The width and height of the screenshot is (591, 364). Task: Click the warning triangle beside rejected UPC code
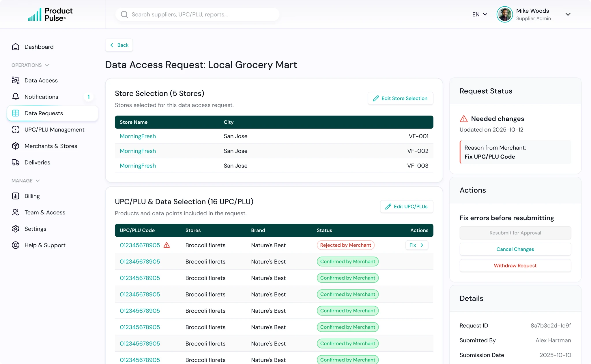[x=167, y=245]
